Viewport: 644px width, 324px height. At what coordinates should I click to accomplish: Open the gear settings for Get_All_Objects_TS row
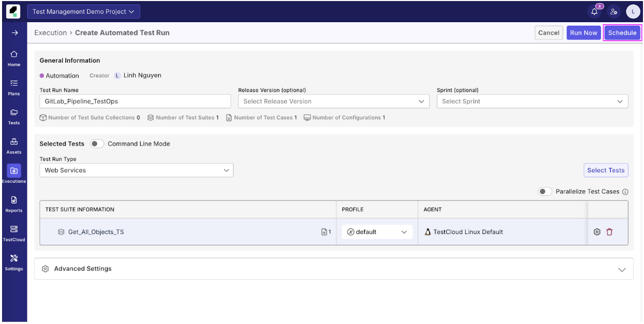click(x=597, y=232)
